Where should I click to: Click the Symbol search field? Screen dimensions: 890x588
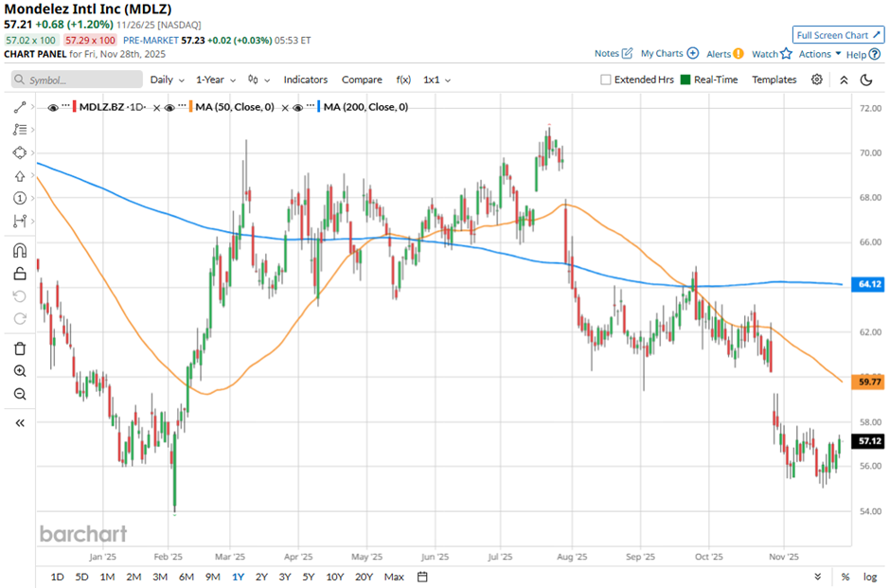(x=76, y=80)
